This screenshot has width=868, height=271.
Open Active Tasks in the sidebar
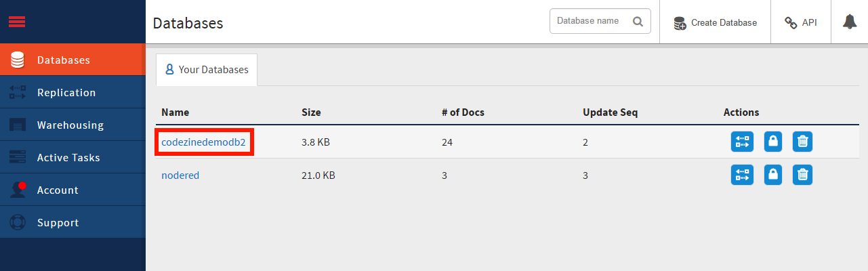click(73, 157)
